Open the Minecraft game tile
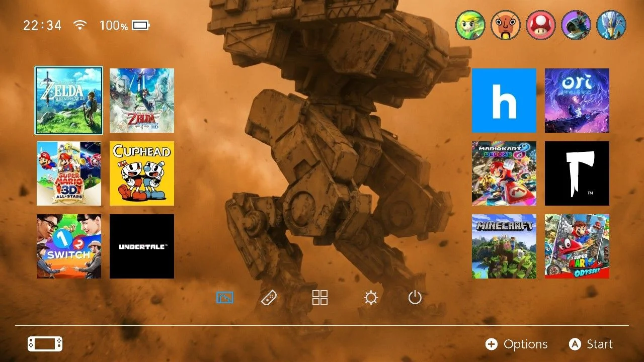 click(504, 246)
